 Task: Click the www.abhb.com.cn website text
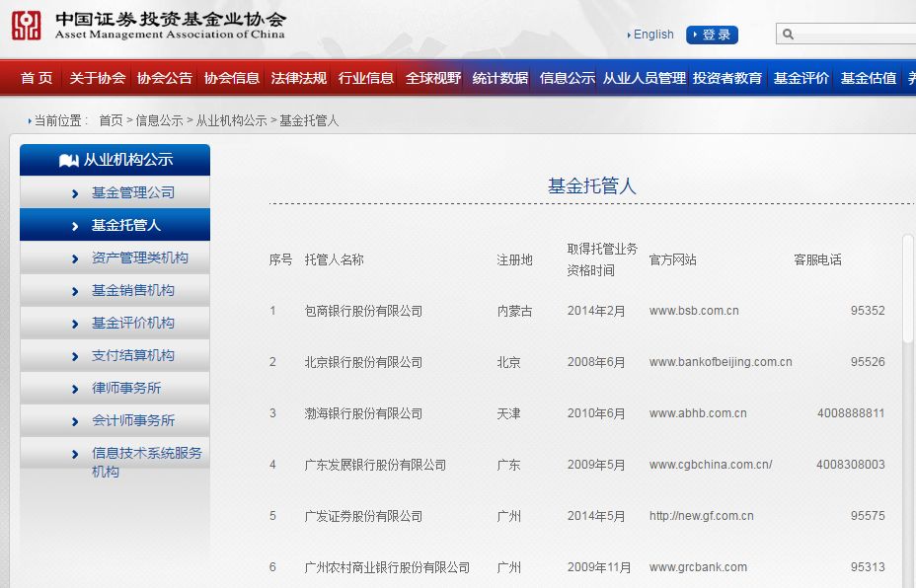(698, 413)
